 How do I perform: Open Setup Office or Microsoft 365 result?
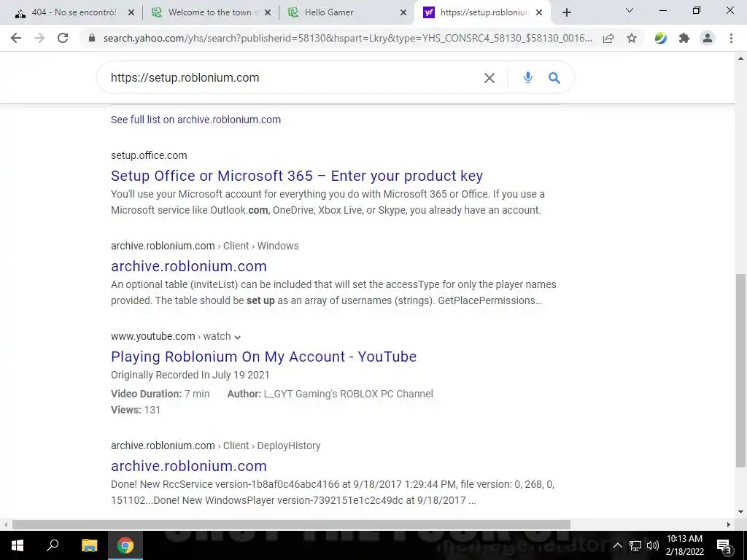pos(297,176)
